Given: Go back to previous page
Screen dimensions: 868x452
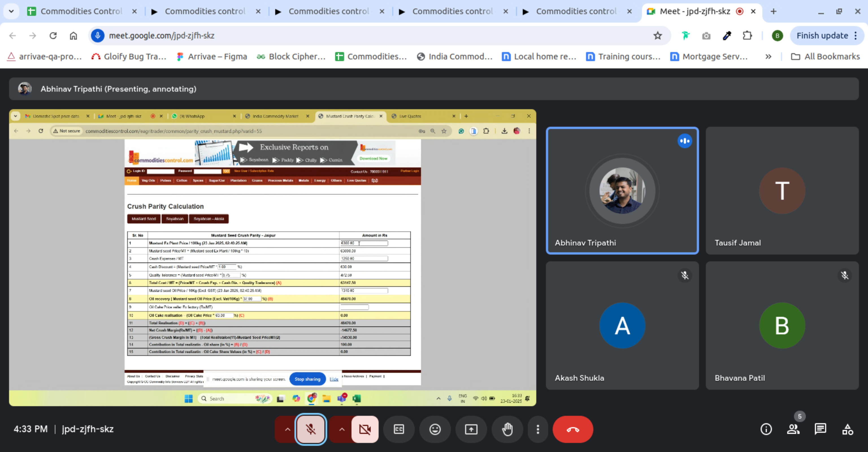Looking at the screenshot, I should pyautogui.click(x=12, y=35).
